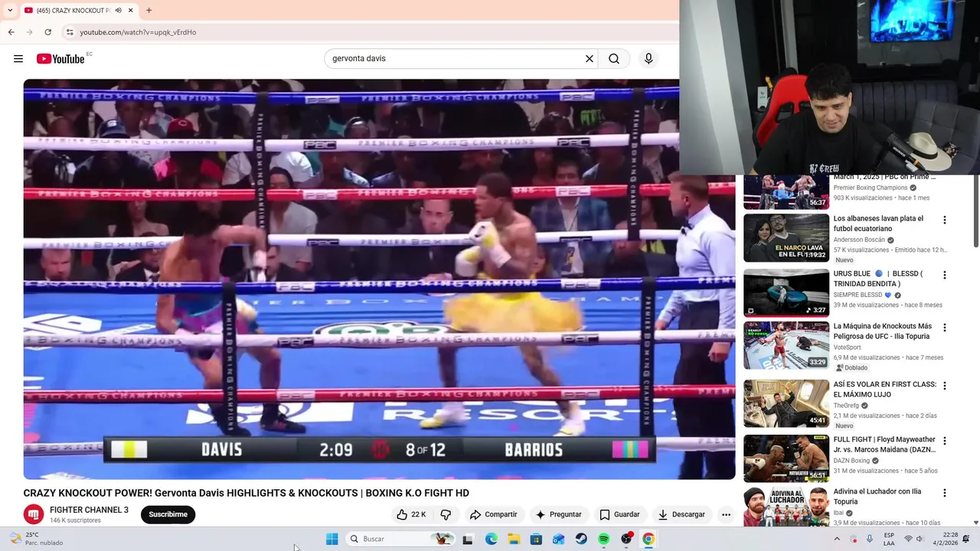Open more video actions (three dots)
Image resolution: width=980 pixels, height=551 pixels.
pyautogui.click(x=726, y=514)
